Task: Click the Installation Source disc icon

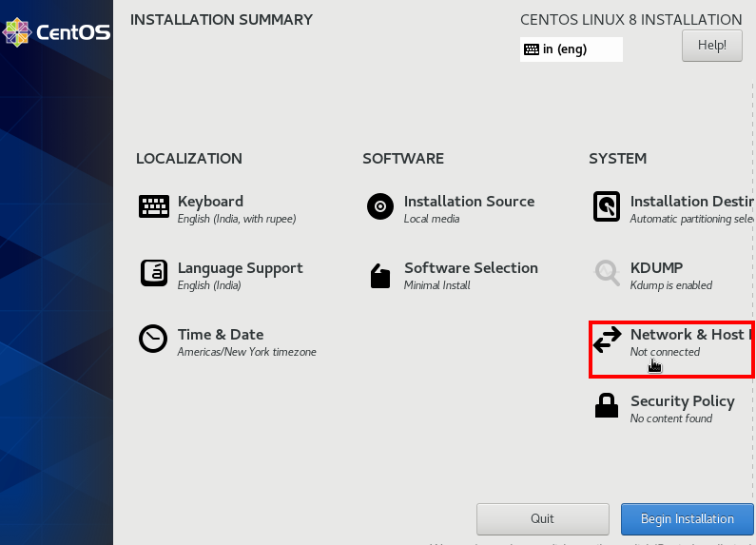Action: (x=380, y=206)
